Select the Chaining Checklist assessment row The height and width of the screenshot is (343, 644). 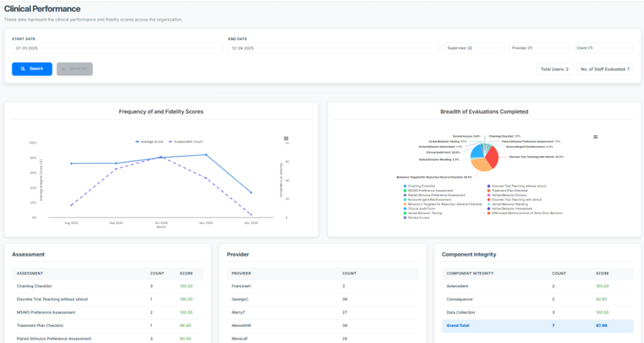click(107, 287)
